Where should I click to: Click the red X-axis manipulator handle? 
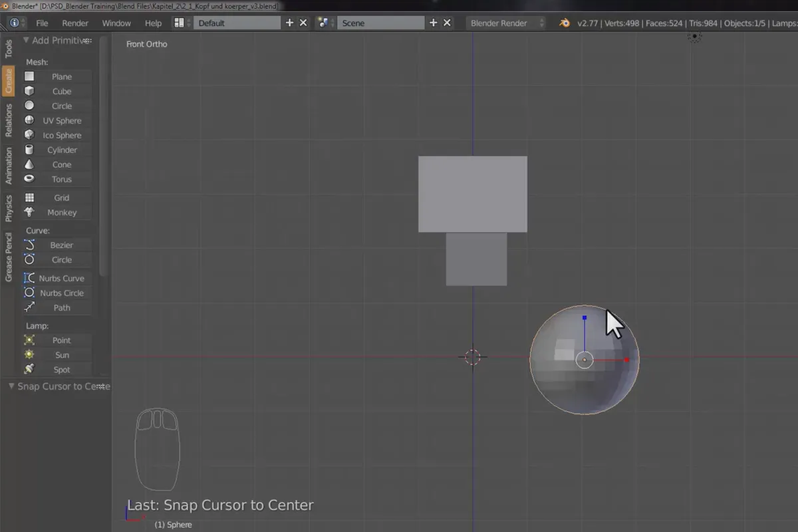626,360
